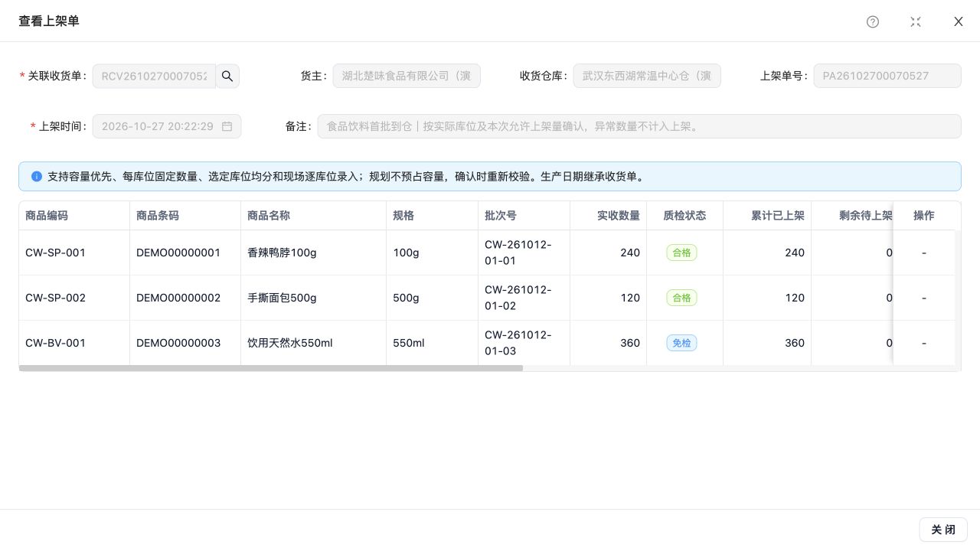Click the 规格 column header
980x551 pixels.
click(433, 216)
